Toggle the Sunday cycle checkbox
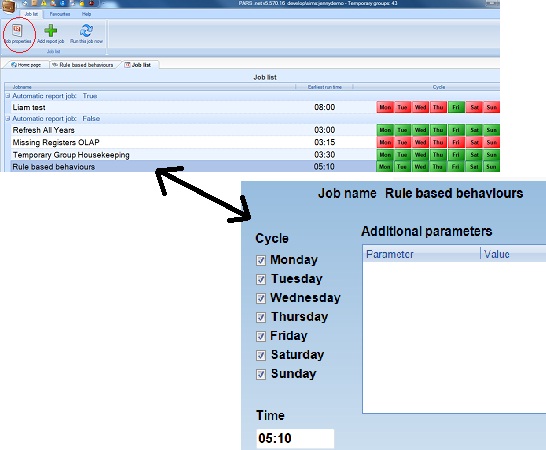 pos(261,374)
